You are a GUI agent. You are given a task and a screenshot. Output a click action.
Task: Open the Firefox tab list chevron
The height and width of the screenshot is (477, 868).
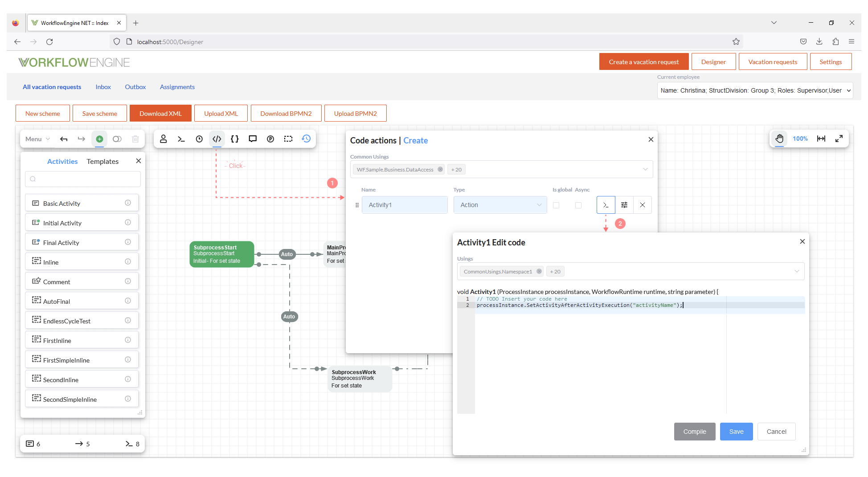[x=774, y=23]
